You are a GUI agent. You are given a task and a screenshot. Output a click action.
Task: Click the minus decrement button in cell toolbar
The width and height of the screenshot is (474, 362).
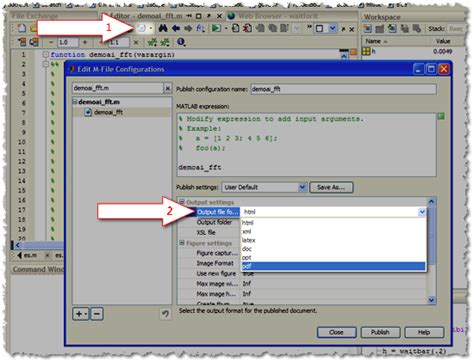[x=51, y=42]
